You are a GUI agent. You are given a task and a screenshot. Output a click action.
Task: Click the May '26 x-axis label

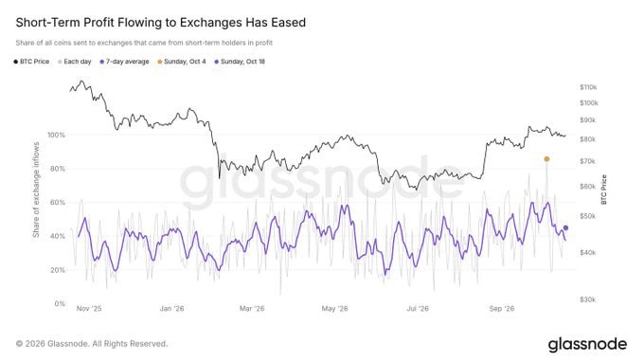pyautogui.click(x=334, y=308)
